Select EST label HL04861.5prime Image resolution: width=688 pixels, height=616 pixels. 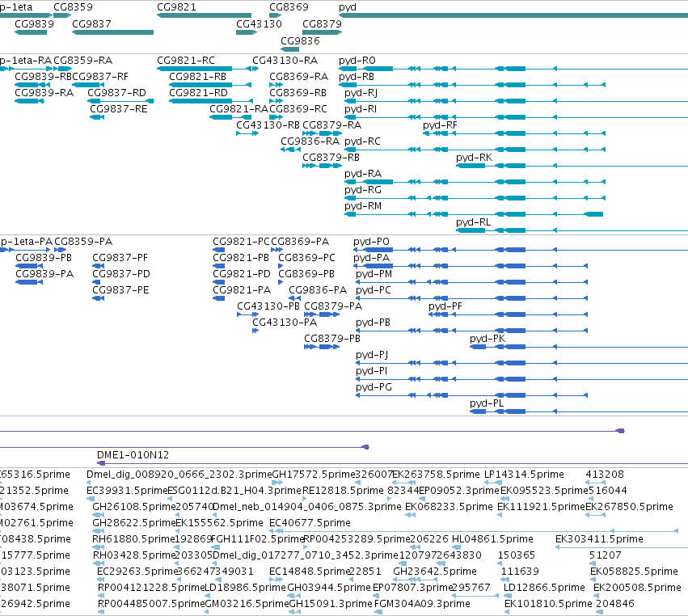[492, 538]
